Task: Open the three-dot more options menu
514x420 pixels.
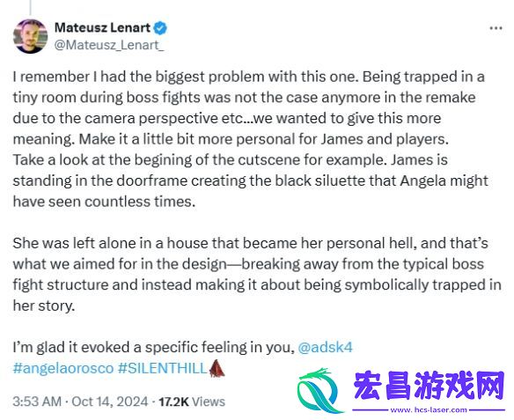Action: [496, 28]
